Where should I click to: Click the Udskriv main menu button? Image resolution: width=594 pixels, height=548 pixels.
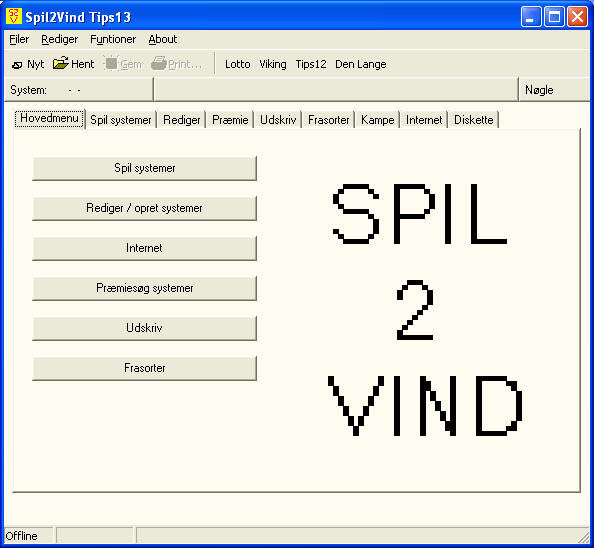(x=144, y=328)
